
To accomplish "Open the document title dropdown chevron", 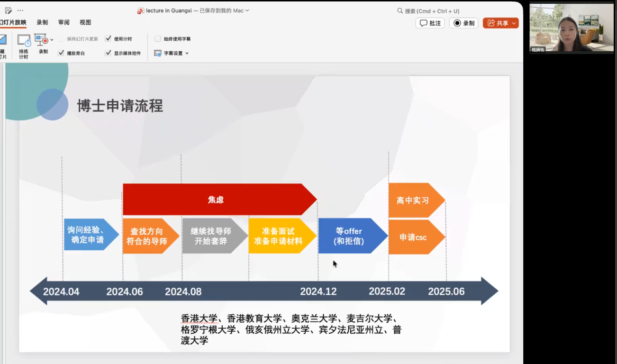I will [x=247, y=10].
